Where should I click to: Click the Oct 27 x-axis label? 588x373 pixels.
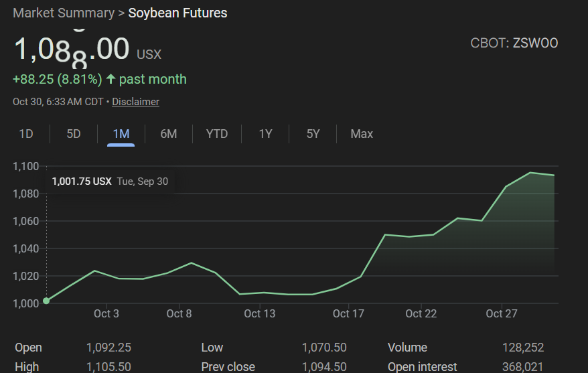502,313
